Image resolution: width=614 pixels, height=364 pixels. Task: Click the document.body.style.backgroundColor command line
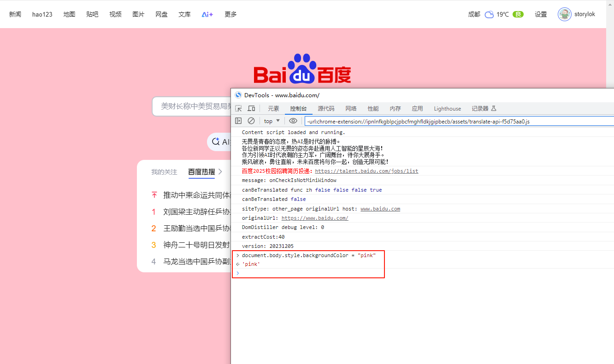[x=309, y=255]
